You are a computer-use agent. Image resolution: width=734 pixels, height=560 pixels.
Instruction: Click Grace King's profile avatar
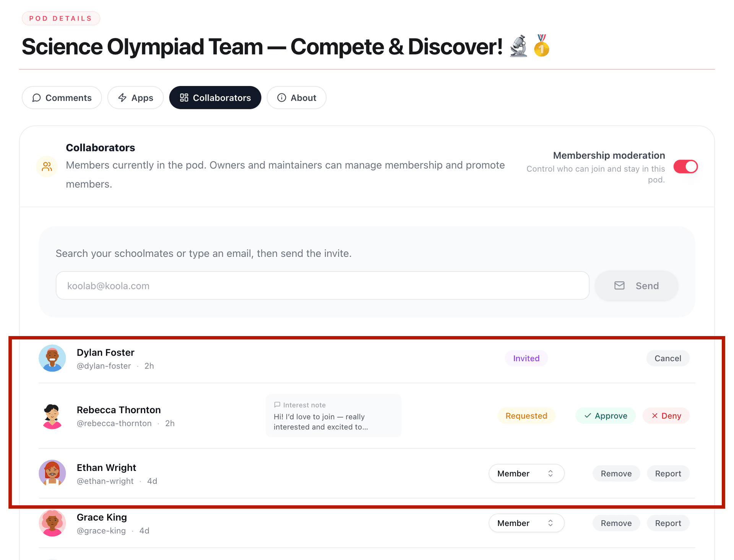52,523
